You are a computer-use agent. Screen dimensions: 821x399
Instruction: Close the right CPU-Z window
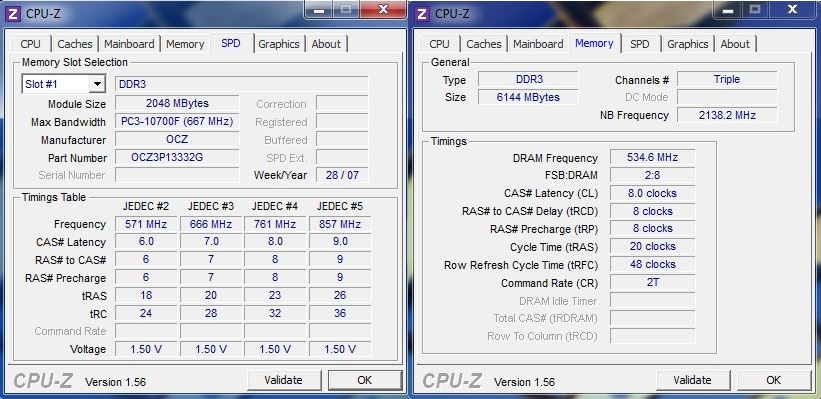point(792,9)
